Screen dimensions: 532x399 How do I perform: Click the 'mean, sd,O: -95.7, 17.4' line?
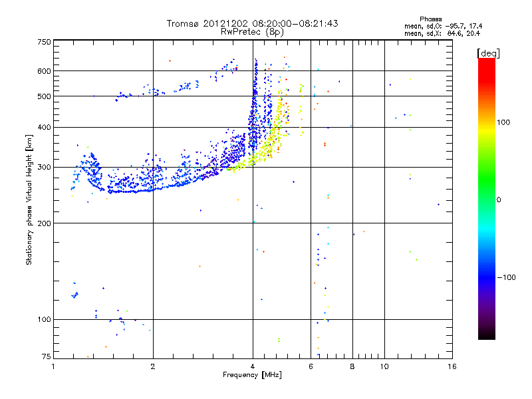(443, 26)
